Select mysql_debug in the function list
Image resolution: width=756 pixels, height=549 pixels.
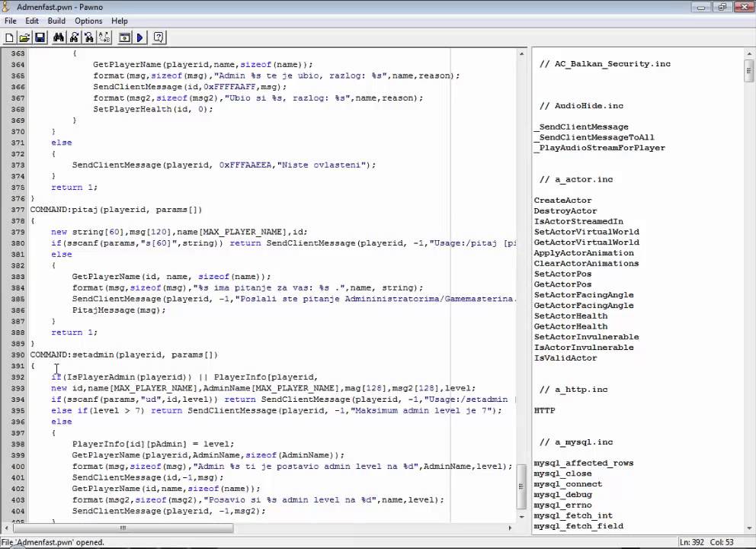coord(562,495)
